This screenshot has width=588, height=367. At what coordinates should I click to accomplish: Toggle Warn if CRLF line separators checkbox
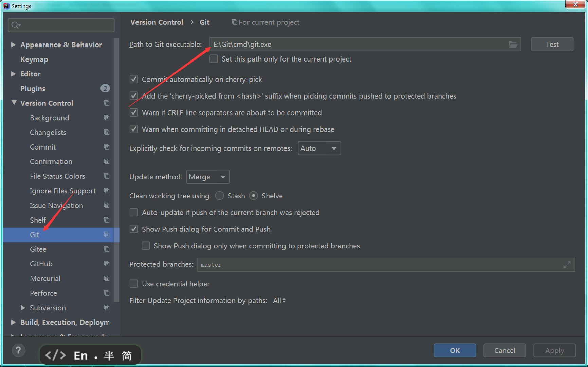(134, 112)
